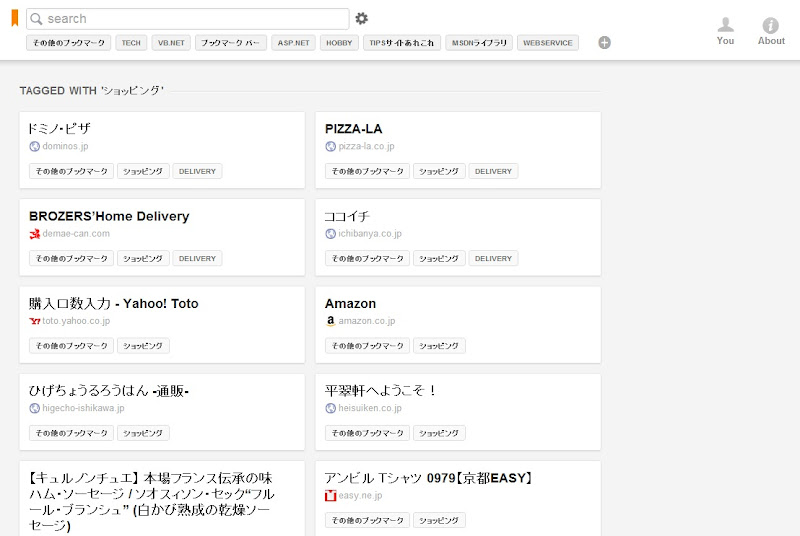The height and width of the screenshot is (536, 800).
Task: Click ショッピング tag on アンビル Tシャツ card
Action: pos(439,520)
